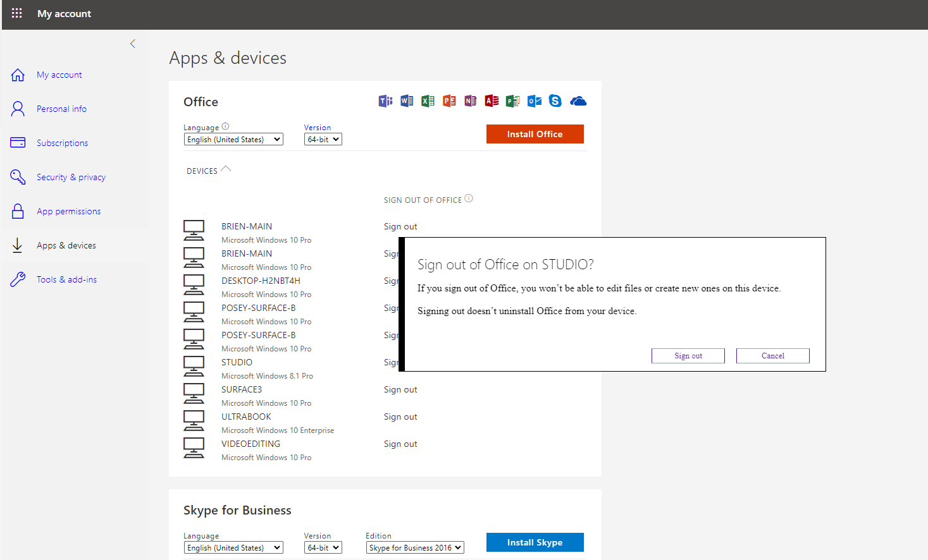Open Personal info page
The width and height of the screenshot is (928, 560).
click(61, 109)
